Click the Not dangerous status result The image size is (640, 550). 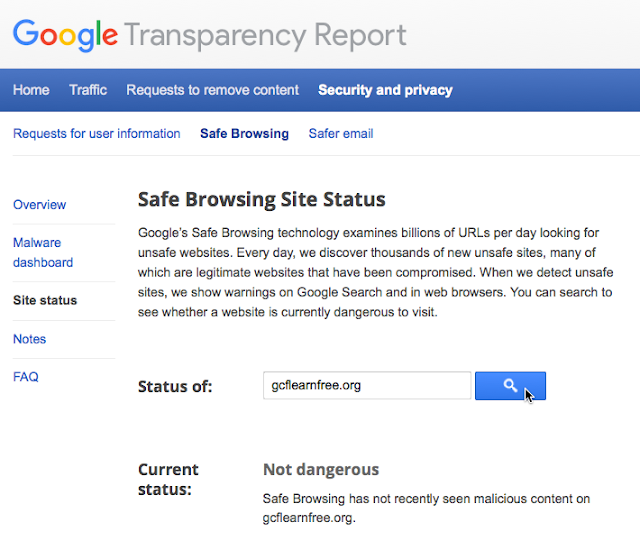tap(321, 470)
